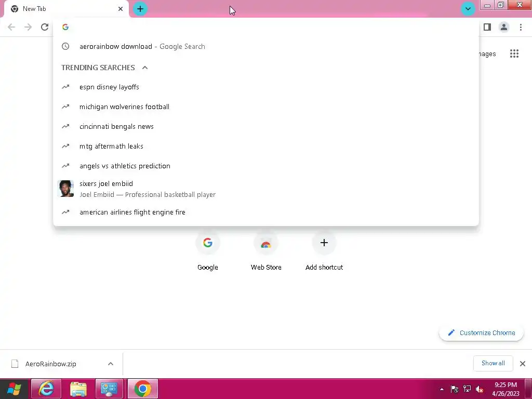The height and width of the screenshot is (399, 532).
Task: Open the taskbar clock and date
Action: pyautogui.click(x=506, y=389)
